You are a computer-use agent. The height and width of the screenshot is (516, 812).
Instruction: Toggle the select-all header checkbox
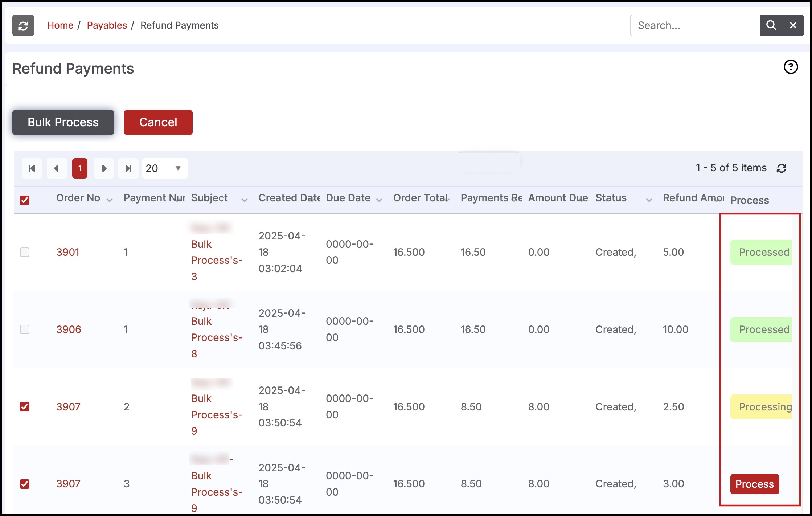click(x=25, y=200)
